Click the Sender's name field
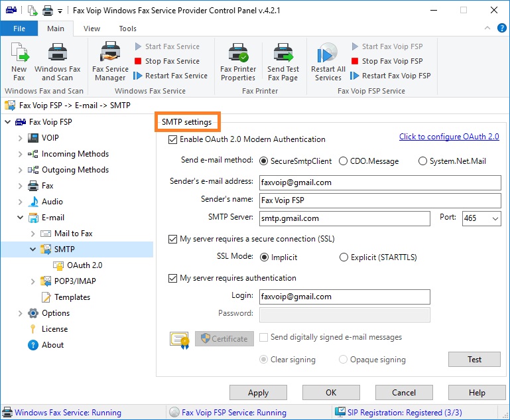This screenshot has height=420, width=510. tap(380, 201)
